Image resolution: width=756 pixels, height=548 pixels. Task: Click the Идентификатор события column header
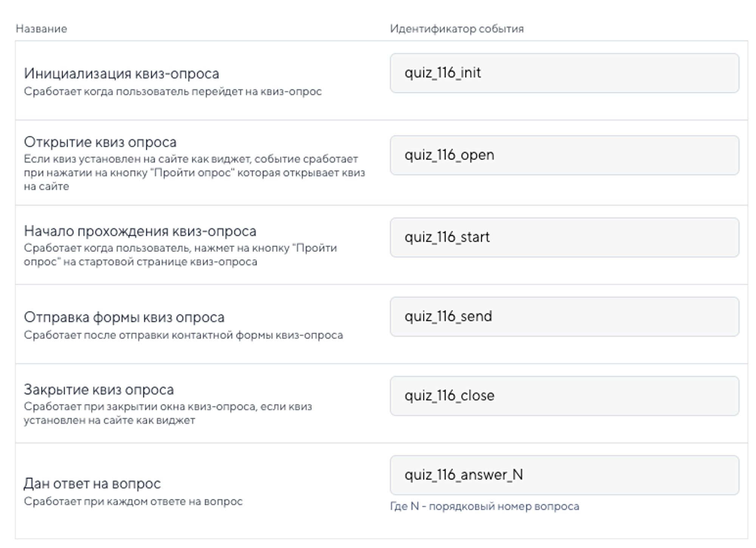pyautogui.click(x=456, y=28)
